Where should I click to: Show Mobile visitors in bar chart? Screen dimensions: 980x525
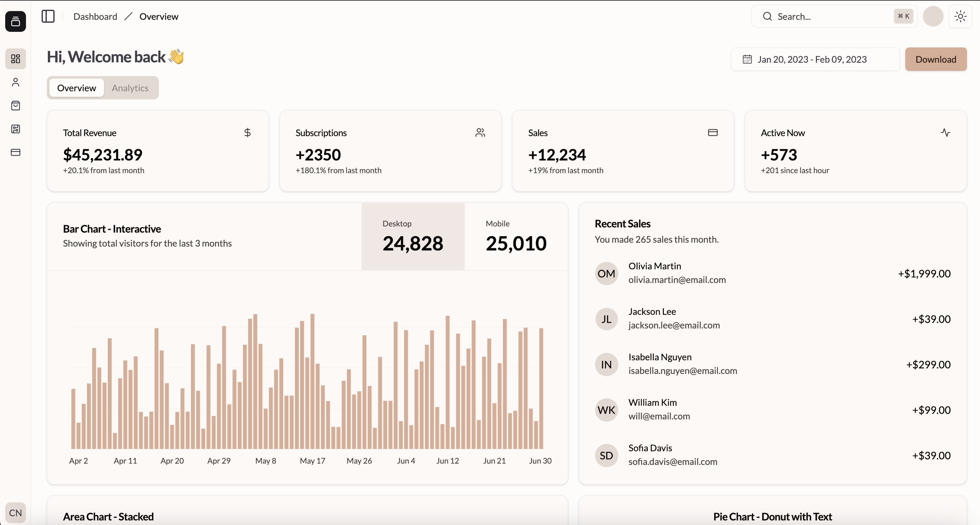516,237
